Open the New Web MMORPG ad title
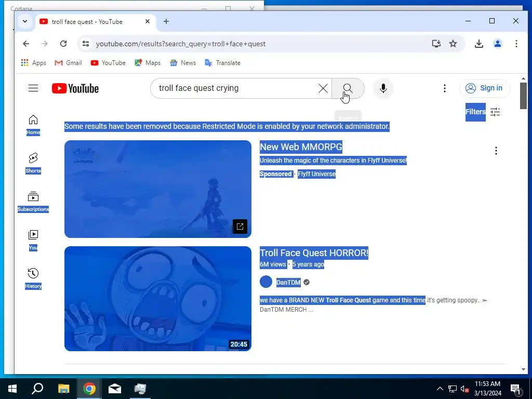This screenshot has width=532, height=399. click(301, 147)
